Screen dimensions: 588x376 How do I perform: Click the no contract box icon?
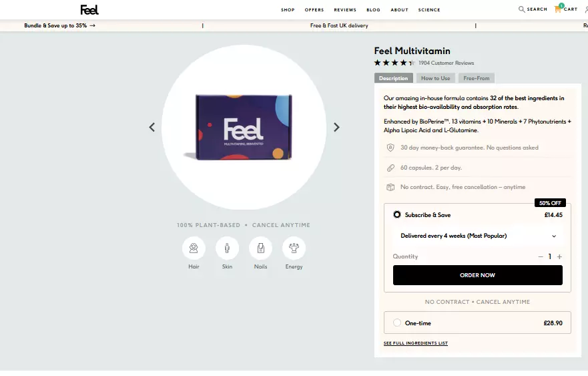tap(390, 187)
